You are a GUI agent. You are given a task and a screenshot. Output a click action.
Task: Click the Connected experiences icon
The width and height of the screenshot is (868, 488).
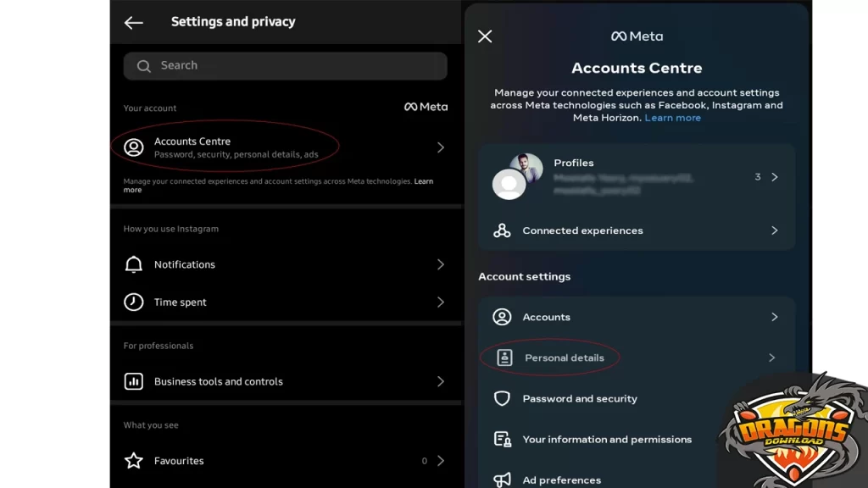[502, 230]
